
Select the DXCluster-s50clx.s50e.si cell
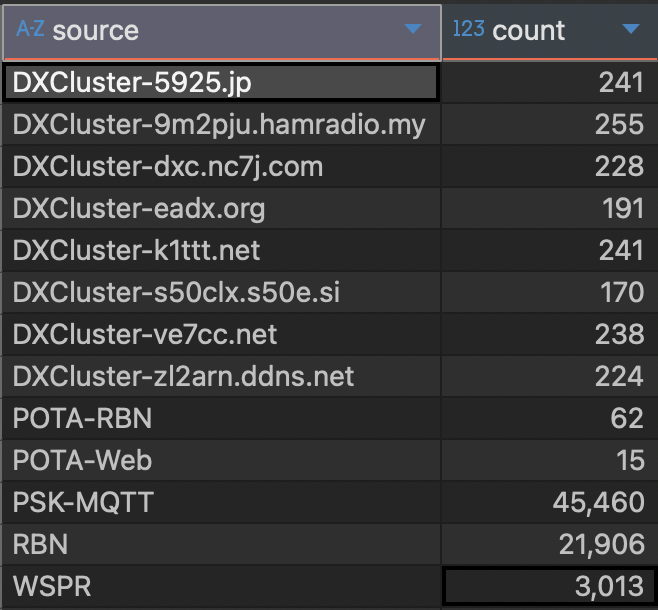coord(221,292)
